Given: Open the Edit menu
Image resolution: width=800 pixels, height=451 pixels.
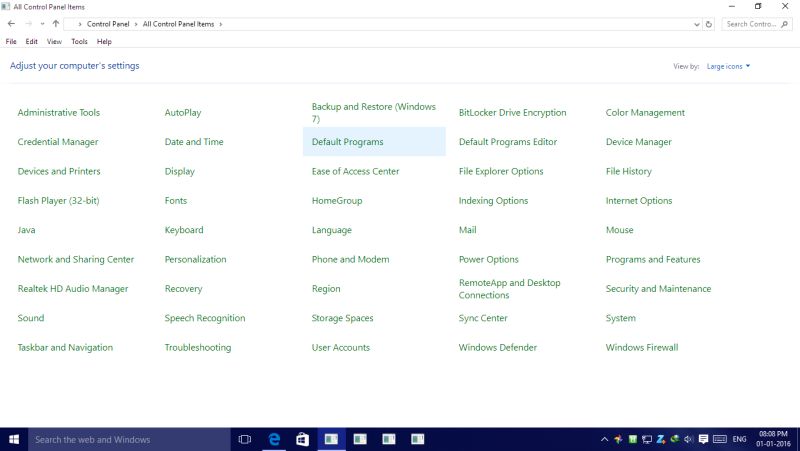Looking at the screenshot, I should point(32,41).
